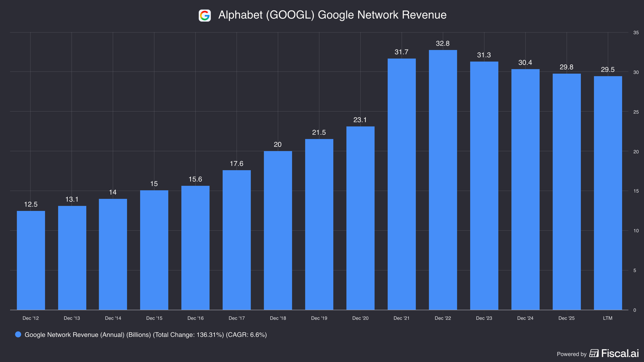
Task: Click the Dec '24 revenue bar
Action: pyautogui.click(x=525, y=189)
